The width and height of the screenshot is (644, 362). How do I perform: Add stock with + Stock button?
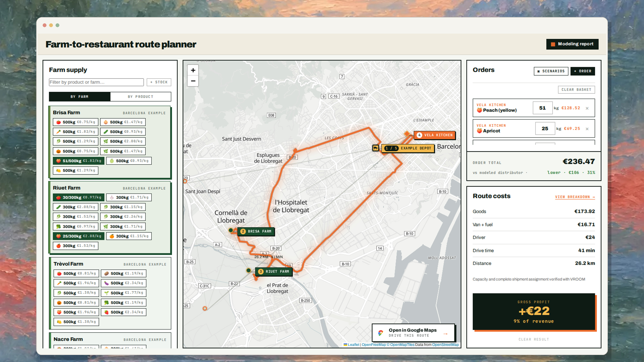click(159, 82)
